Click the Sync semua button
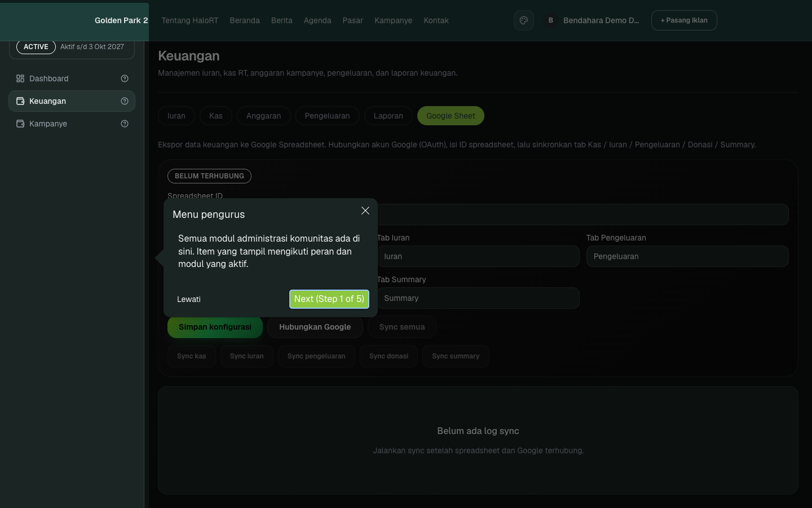The width and height of the screenshot is (812, 508). click(x=402, y=327)
